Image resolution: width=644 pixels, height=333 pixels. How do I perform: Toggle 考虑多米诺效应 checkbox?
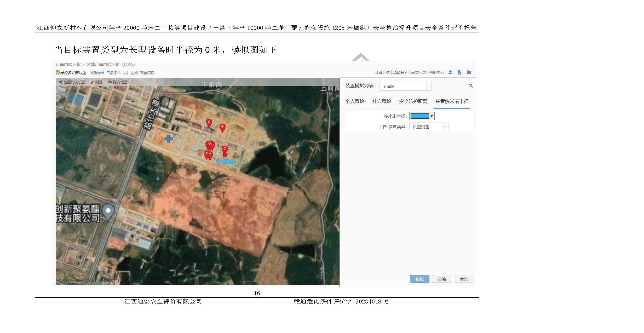click(57, 73)
